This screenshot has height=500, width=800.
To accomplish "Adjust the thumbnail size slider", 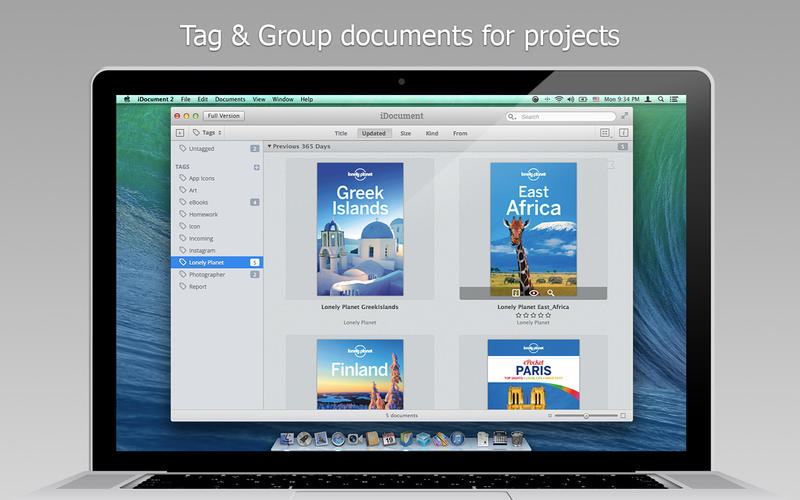I will coord(586,415).
